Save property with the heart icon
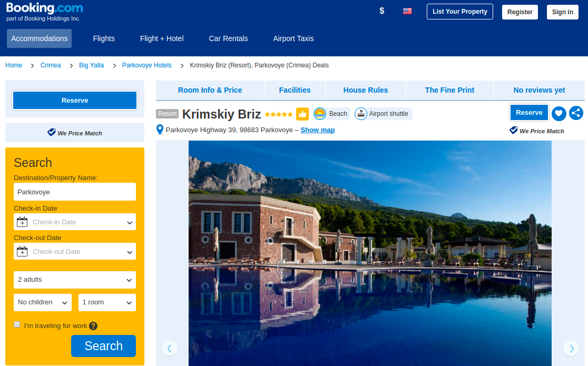This screenshot has width=588, height=366. tap(558, 113)
